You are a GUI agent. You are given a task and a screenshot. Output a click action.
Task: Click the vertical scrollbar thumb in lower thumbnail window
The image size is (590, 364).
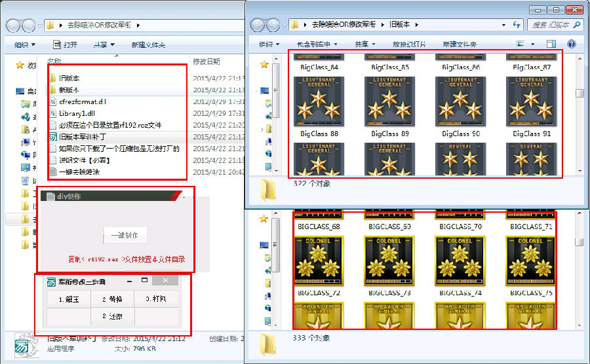[579, 242]
